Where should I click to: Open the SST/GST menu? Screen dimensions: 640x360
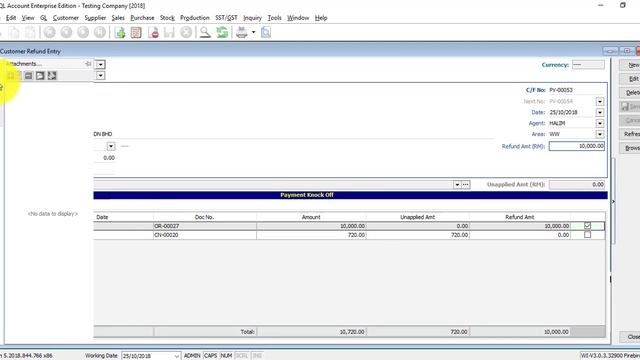pyautogui.click(x=226, y=18)
